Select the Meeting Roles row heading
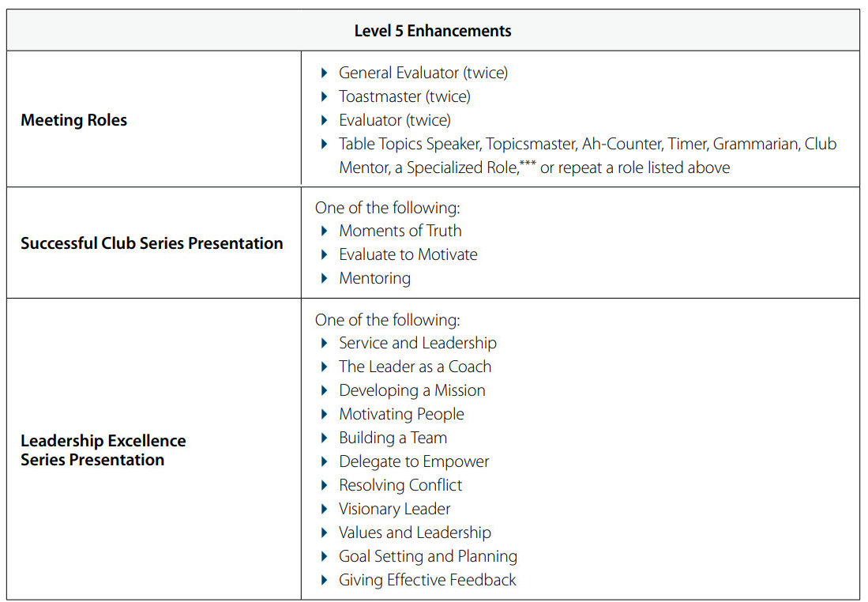 73,120
